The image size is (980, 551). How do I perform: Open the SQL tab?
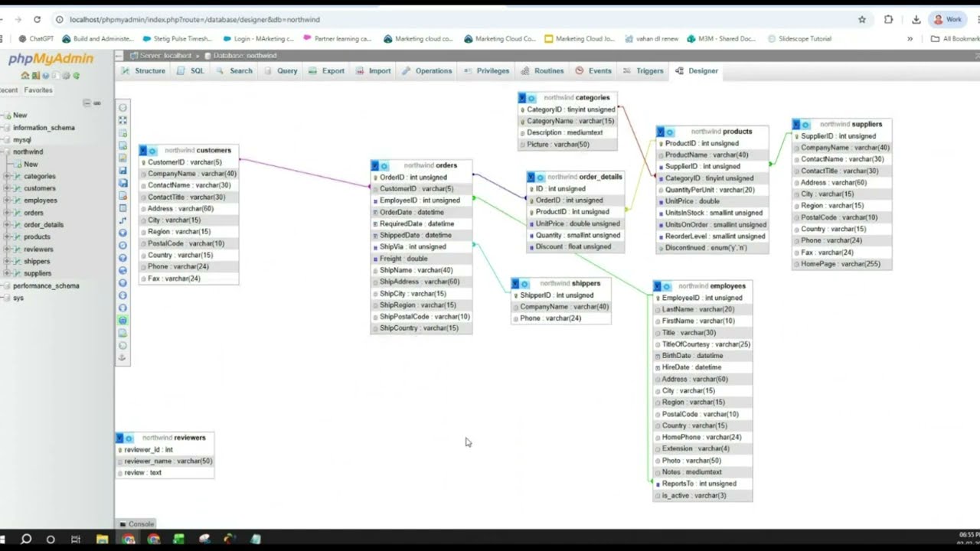[191, 70]
